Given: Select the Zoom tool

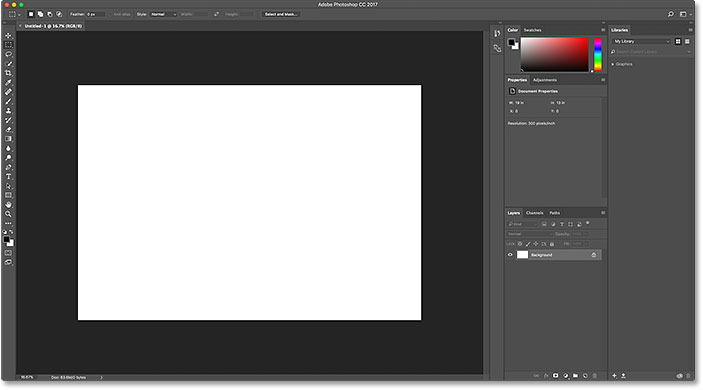Looking at the screenshot, I should point(8,214).
